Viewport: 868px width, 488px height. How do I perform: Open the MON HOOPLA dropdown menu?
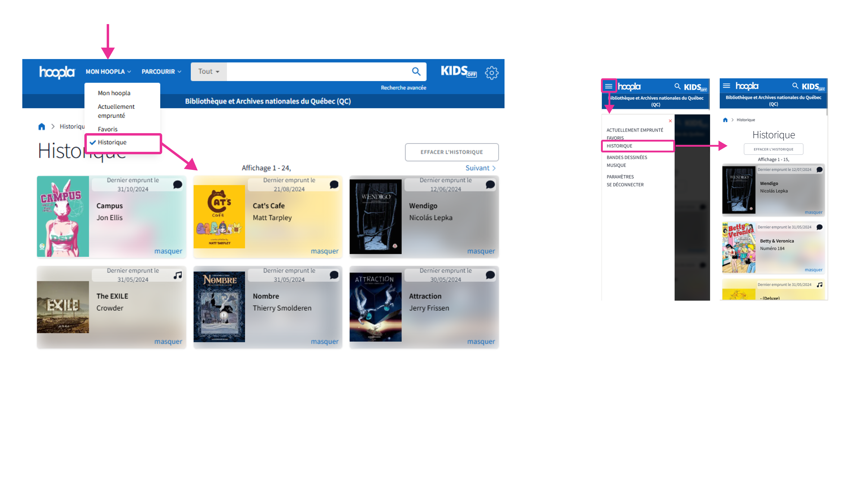click(x=108, y=71)
